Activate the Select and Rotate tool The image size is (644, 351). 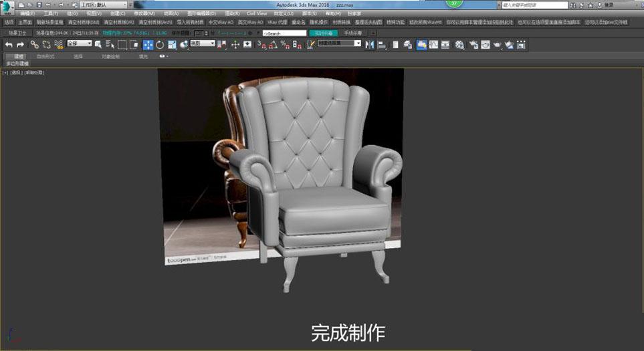160,45
